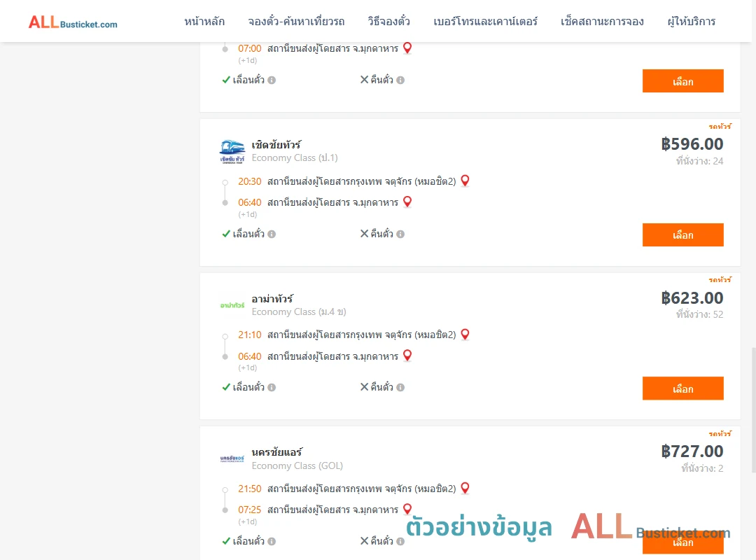Screen dimensions: 756x560
Task: Click the map pin beside 20:30 departure station
Action: (465, 181)
